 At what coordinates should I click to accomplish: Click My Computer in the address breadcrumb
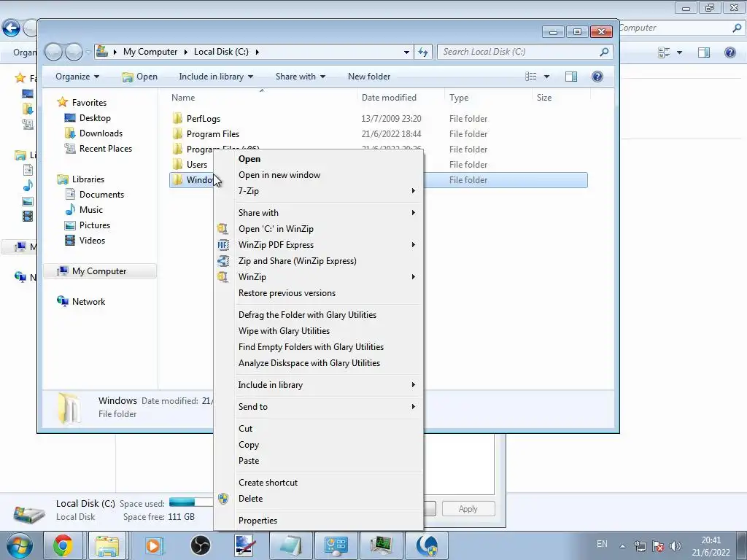(x=150, y=52)
